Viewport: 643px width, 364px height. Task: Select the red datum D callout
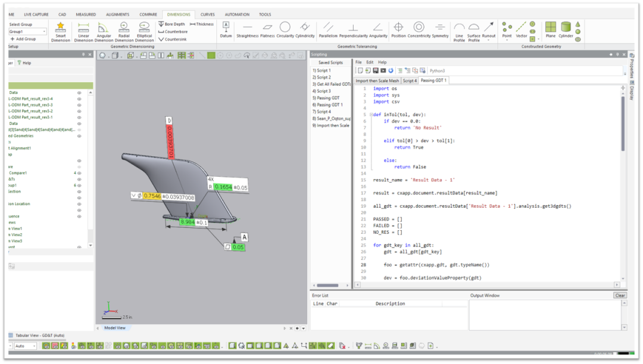click(170, 137)
